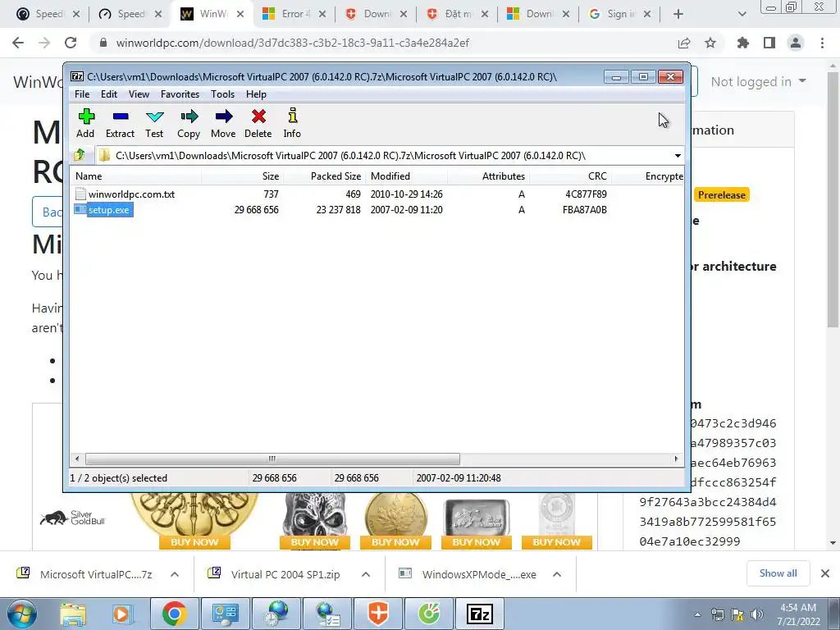Open Chrome tab search chevron
840x630 pixels.
pos(742,14)
